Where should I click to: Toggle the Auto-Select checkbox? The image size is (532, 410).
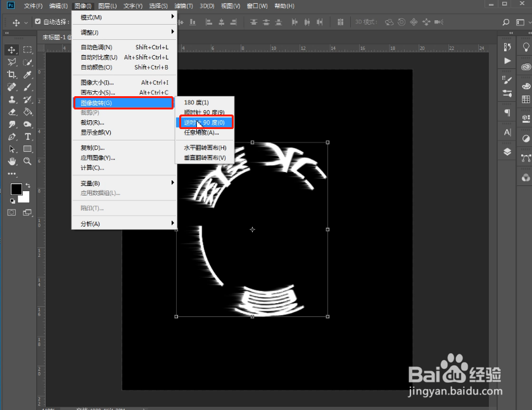38,22
